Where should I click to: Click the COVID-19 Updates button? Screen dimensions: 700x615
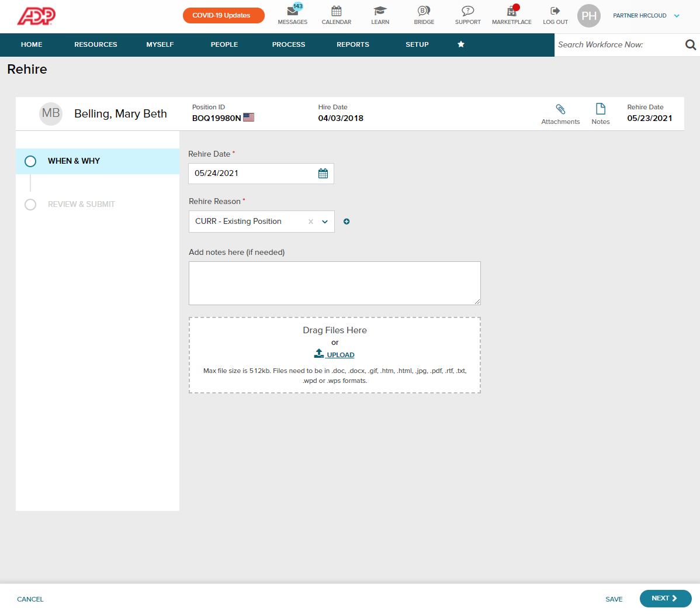pyautogui.click(x=223, y=15)
